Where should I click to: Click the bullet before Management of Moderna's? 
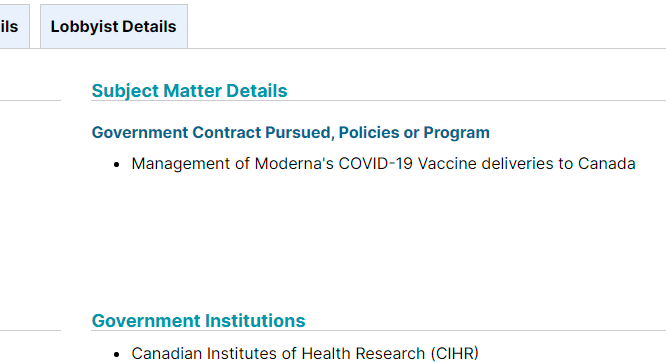pos(117,164)
